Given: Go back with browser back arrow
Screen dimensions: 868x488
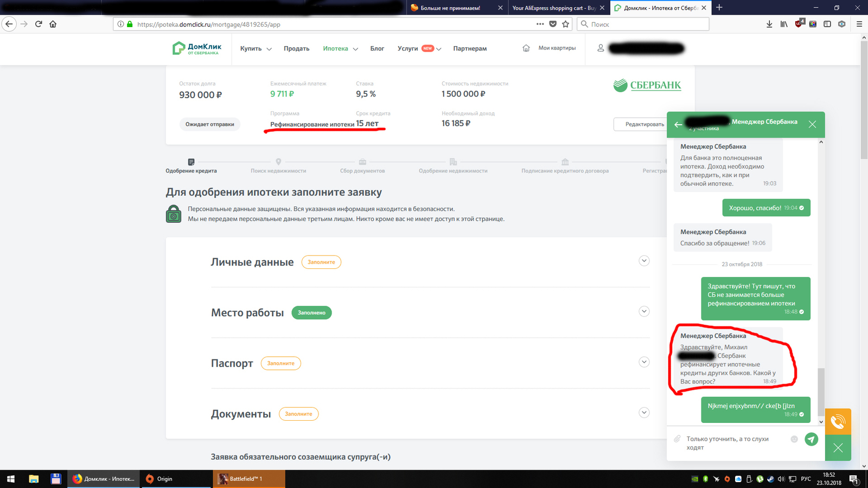Looking at the screenshot, I should click(9, 24).
